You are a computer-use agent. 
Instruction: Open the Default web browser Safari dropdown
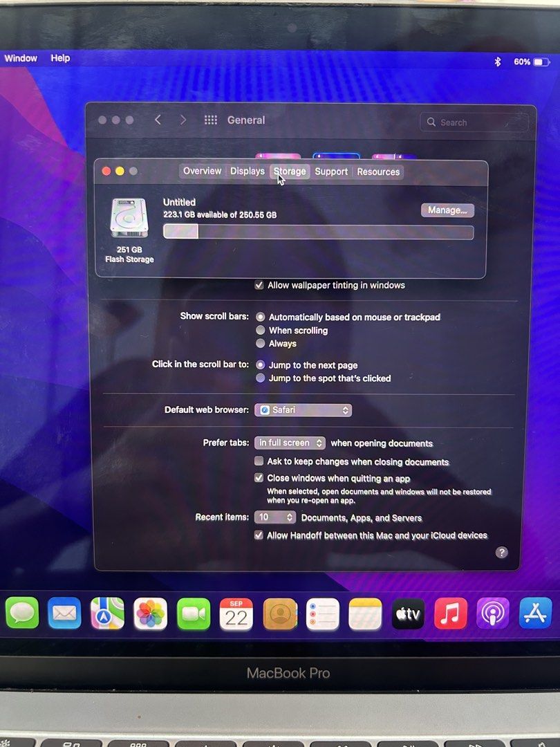[x=304, y=409]
